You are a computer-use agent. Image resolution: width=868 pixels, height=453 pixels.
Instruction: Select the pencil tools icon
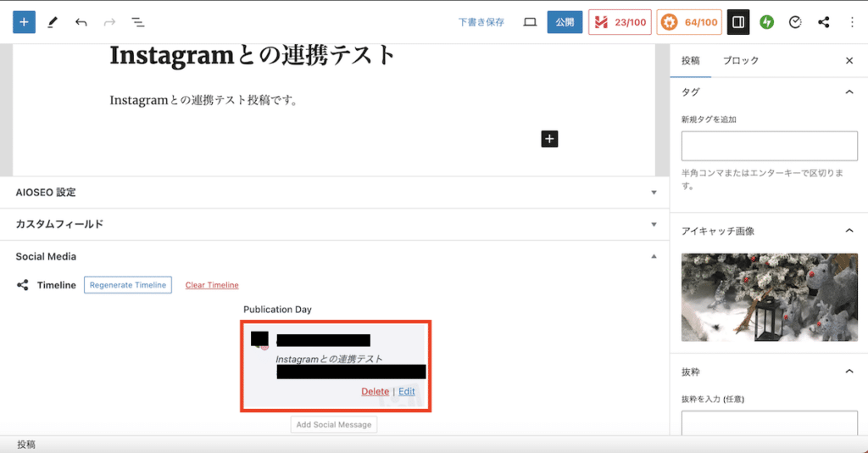[53, 22]
